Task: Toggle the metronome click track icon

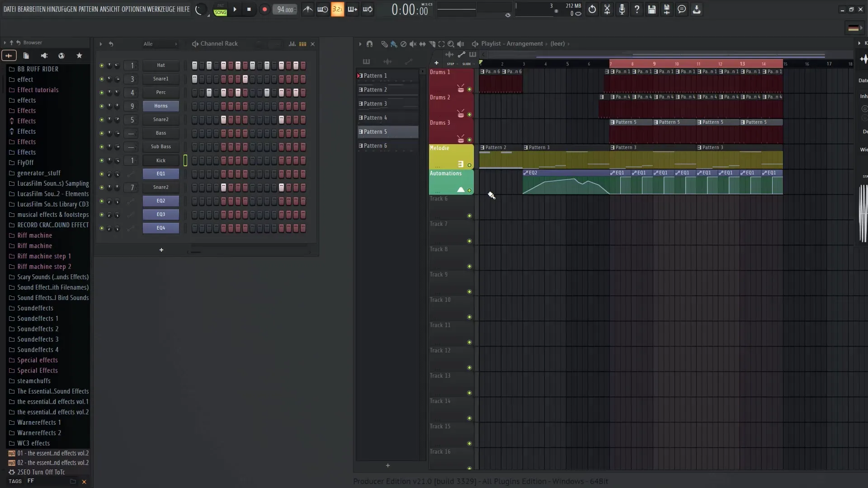Action: (x=308, y=10)
